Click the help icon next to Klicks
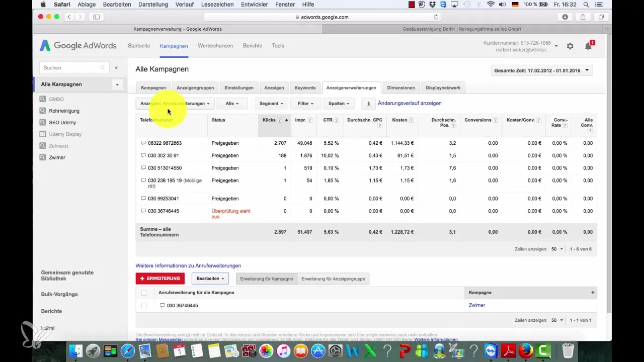The width and height of the screenshot is (644, 362). [279, 120]
